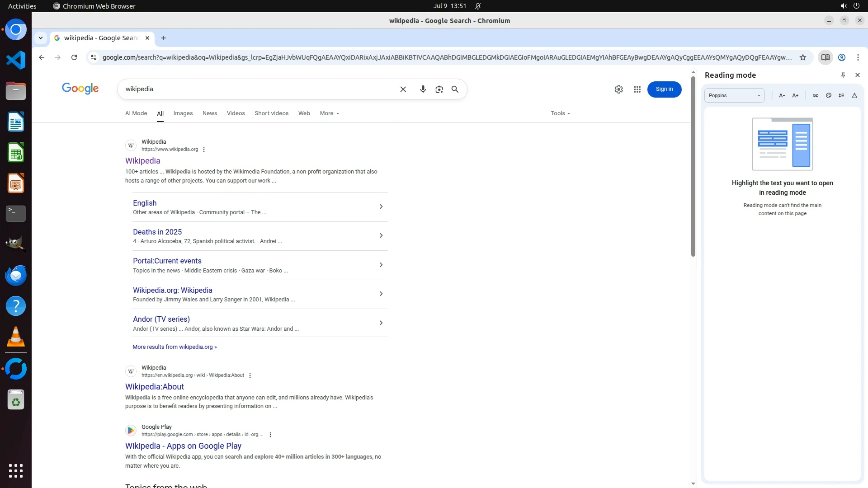Open reading mode color theme palette
The image size is (868, 488).
(829, 95)
